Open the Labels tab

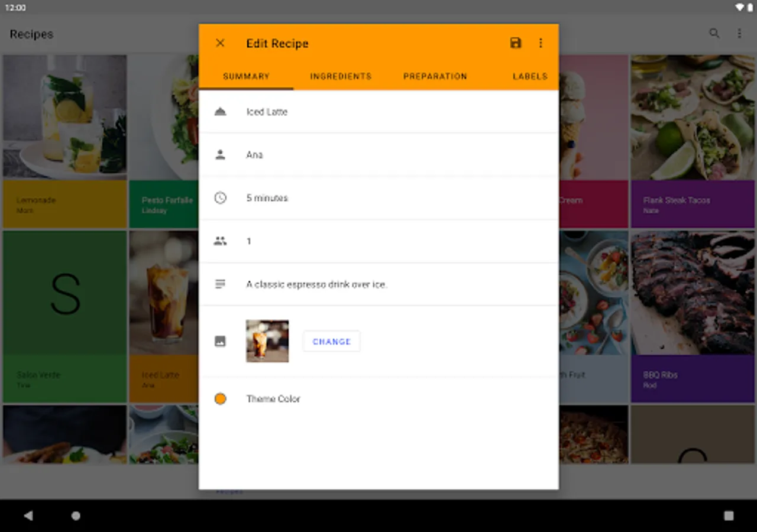[x=529, y=76]
